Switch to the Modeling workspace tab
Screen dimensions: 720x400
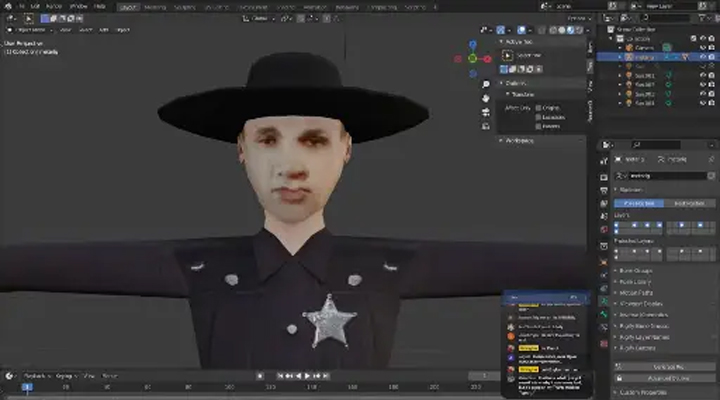(x=155, y=7)
